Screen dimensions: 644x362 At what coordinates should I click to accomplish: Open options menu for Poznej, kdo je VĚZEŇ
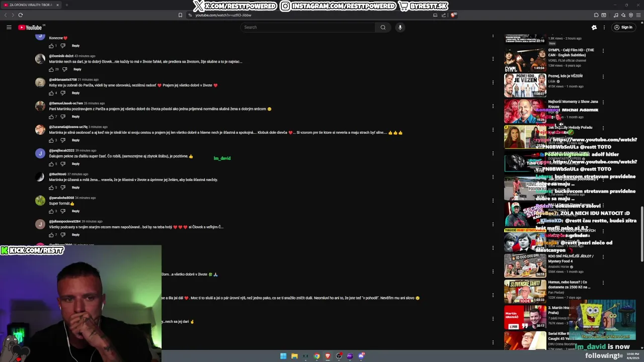(603, 76)
